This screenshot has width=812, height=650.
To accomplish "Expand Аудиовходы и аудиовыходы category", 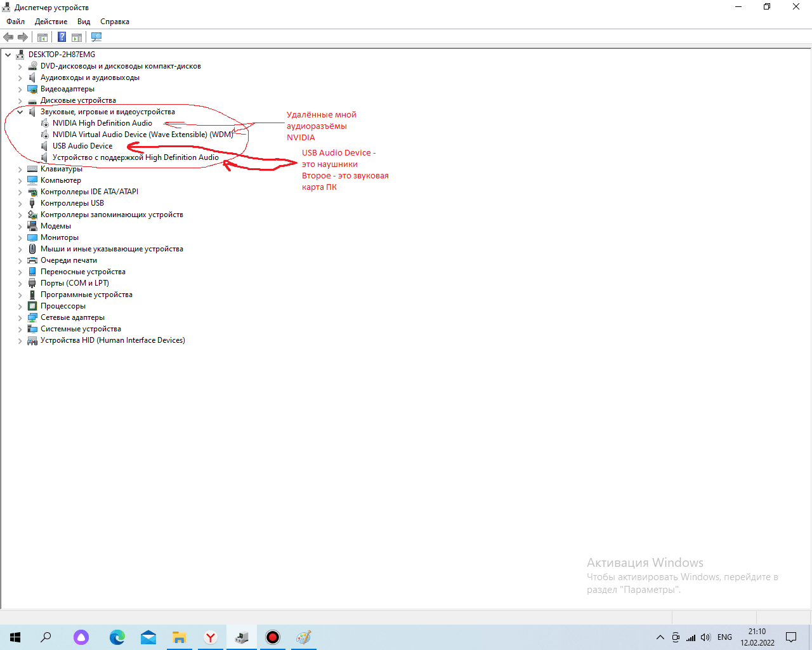I will (x=20, y=77).
